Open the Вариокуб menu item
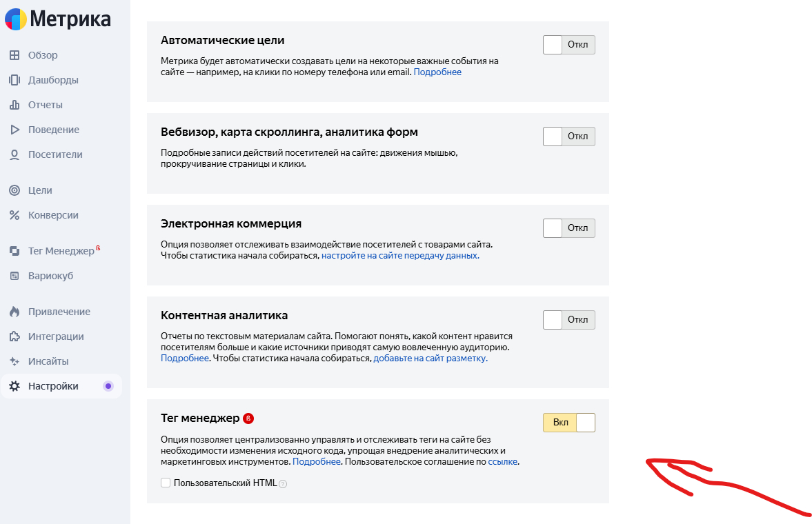Image resolution: width=812 pixels, height=524 pixels. tap(50, 276)
